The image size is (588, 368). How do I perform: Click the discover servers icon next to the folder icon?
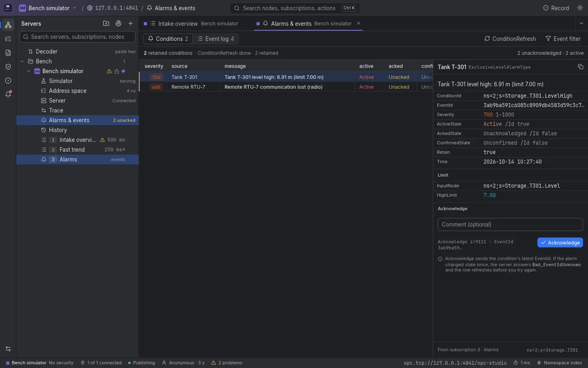pyautogui.click(x=118, y=24)
